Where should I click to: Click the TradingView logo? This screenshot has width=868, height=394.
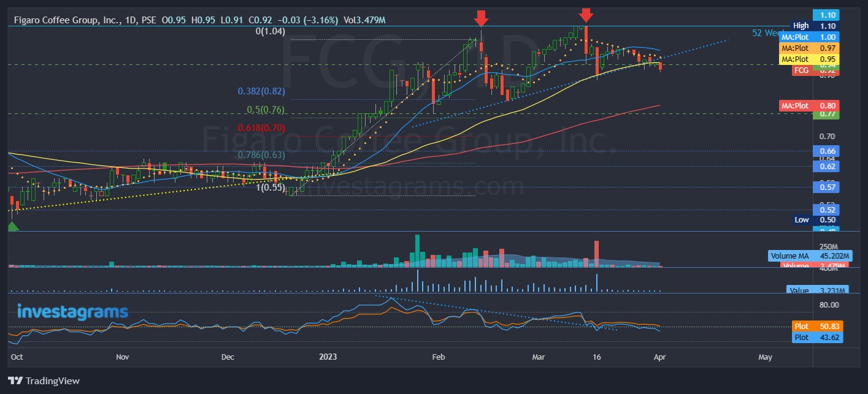pyautogui.click(x=44, y=381)
